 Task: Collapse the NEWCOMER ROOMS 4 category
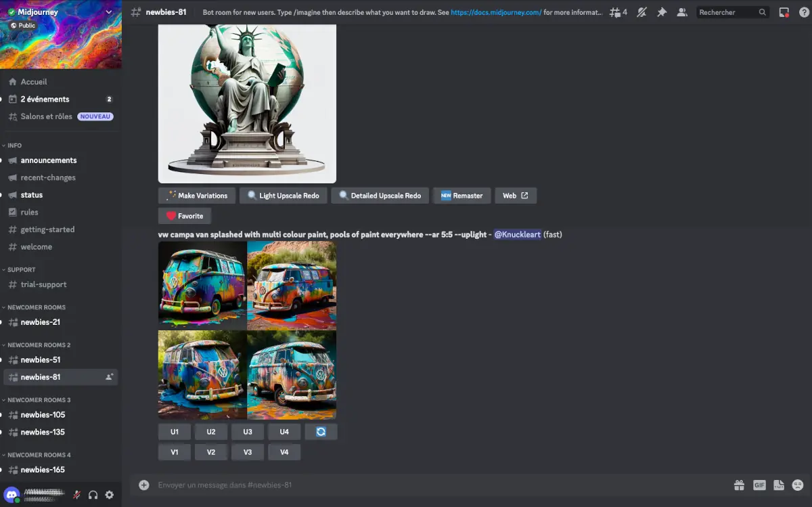[39, 455]
